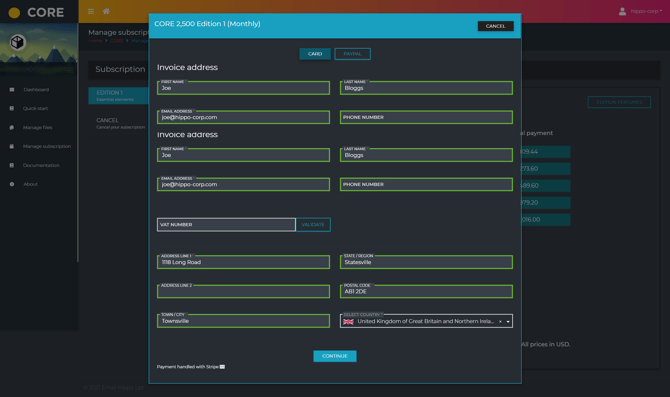The height and width of the screenshot is (397, 670).
Task: Click the cube avatar in sidebar
Action: (x=18, y=42)
